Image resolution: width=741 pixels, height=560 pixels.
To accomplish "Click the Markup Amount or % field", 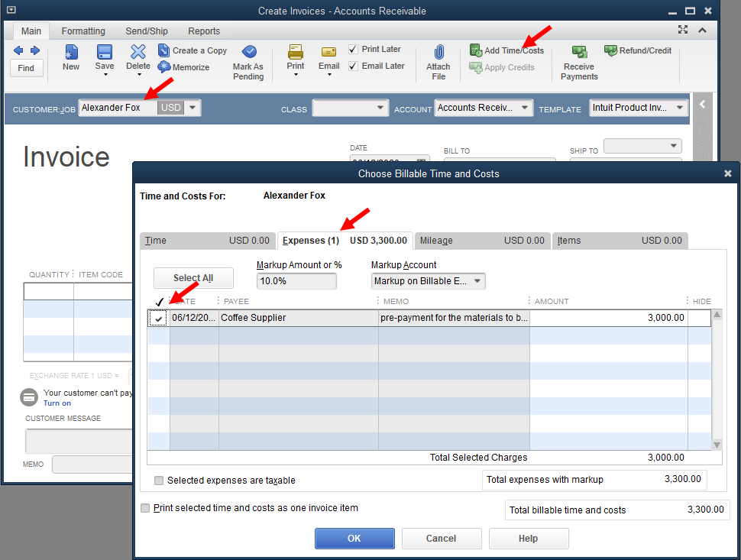I will click(296, 281).
